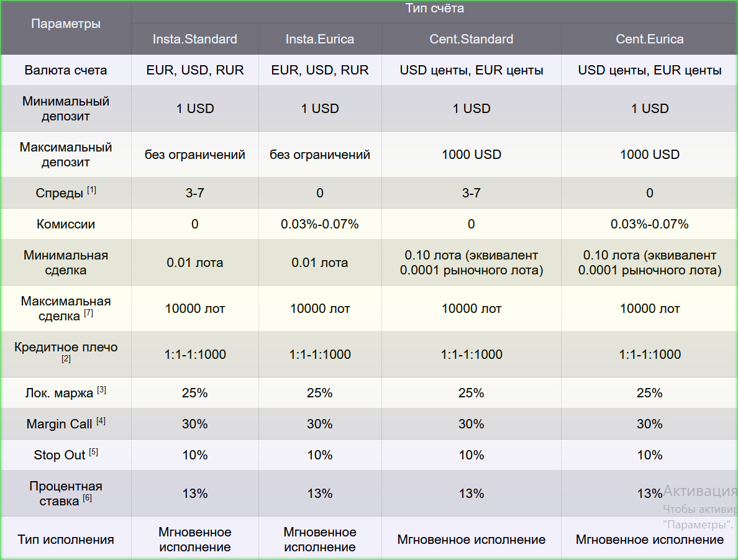Open footnote 1 next to Спреды
The height and width of the screenshot is (560, 738).
[91, 191]
